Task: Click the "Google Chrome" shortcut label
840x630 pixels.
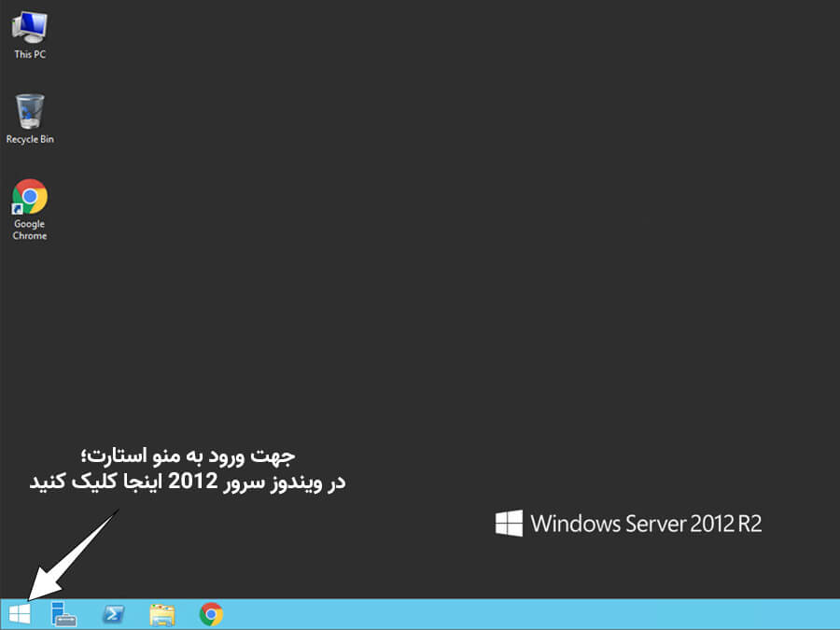Action: click(x=30, y=230)
